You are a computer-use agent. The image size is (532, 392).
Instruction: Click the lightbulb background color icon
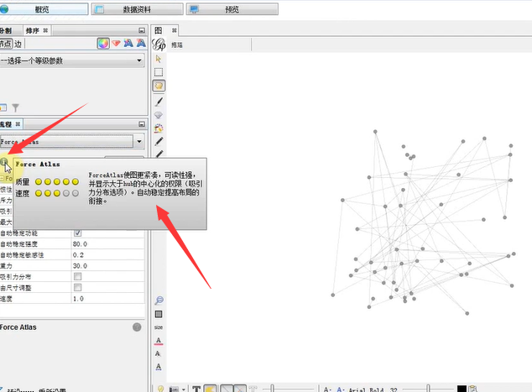coord(160,389)
